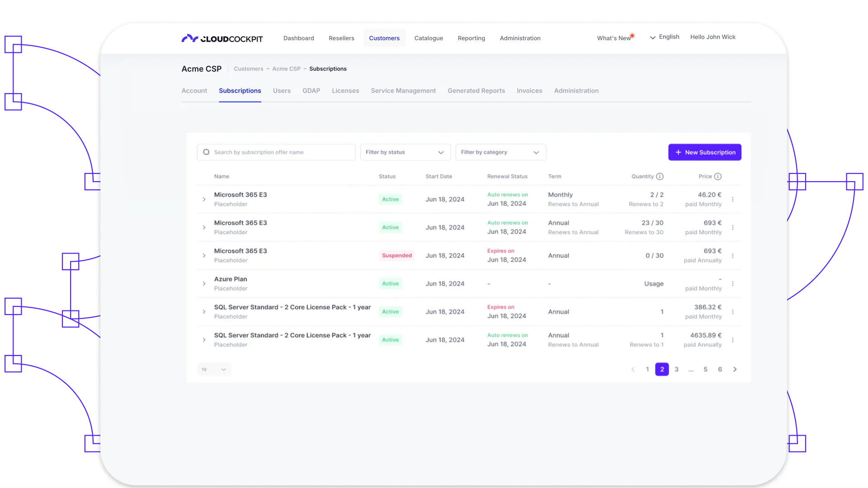Viewport: 868px width, 488px height.
Task: Click the Customers menu item
Action: (384, 38)
